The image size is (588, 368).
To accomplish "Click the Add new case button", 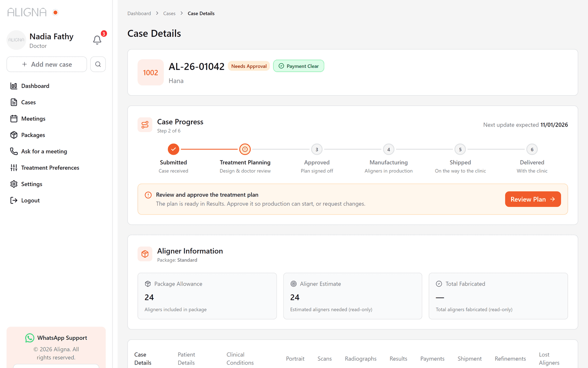I will click(x=47, y=64).
